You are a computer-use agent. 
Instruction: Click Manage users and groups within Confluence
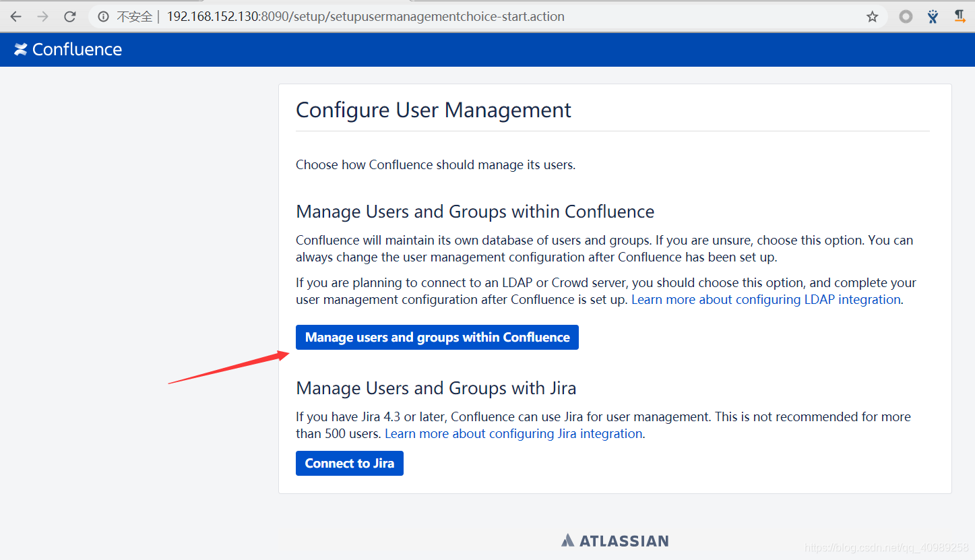pos(437,338)
